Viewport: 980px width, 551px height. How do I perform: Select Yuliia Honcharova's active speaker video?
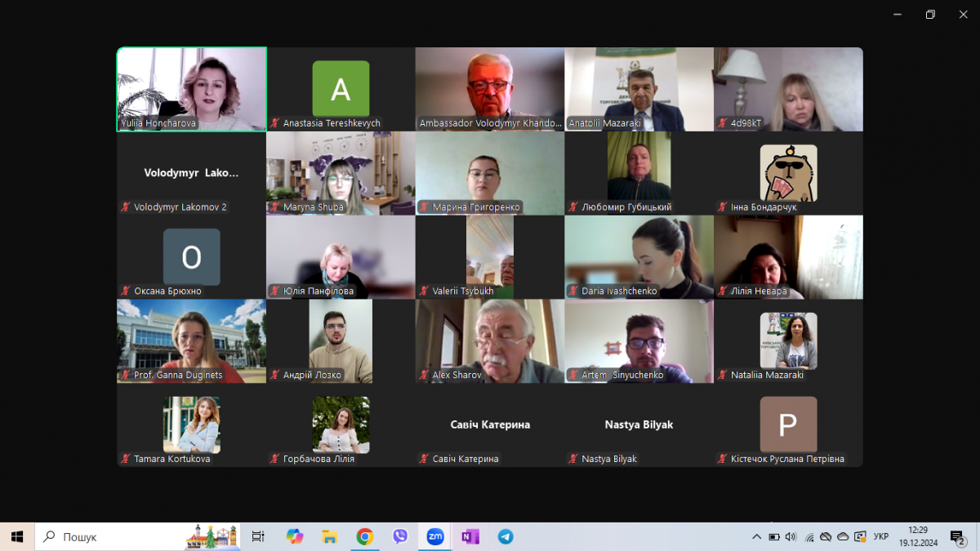(x=192, y=88)
